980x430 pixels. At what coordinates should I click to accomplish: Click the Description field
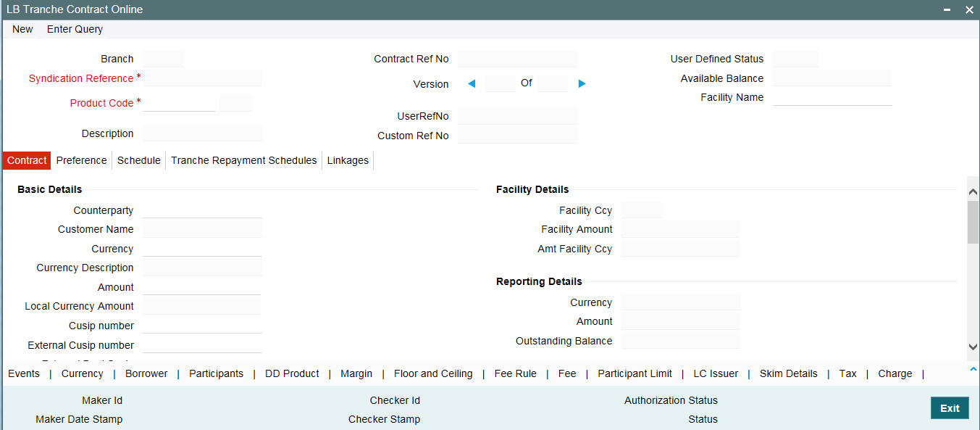202,133
